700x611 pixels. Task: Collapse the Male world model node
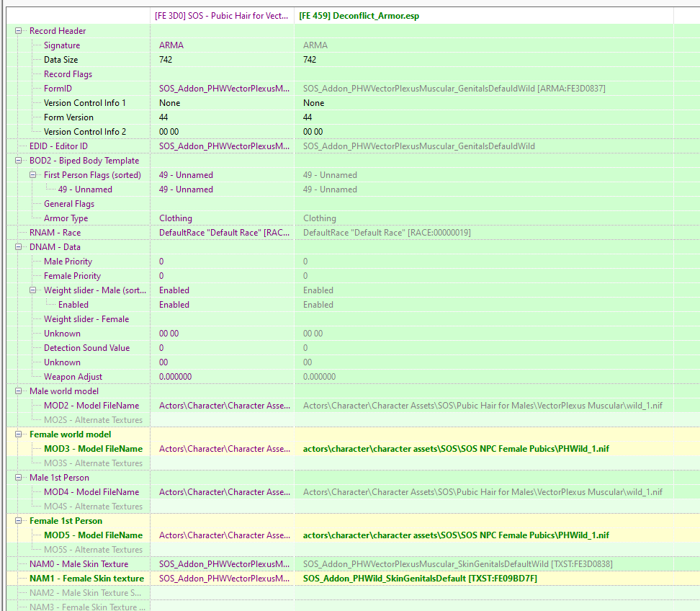pyautogui.click(x=18, y=391)
